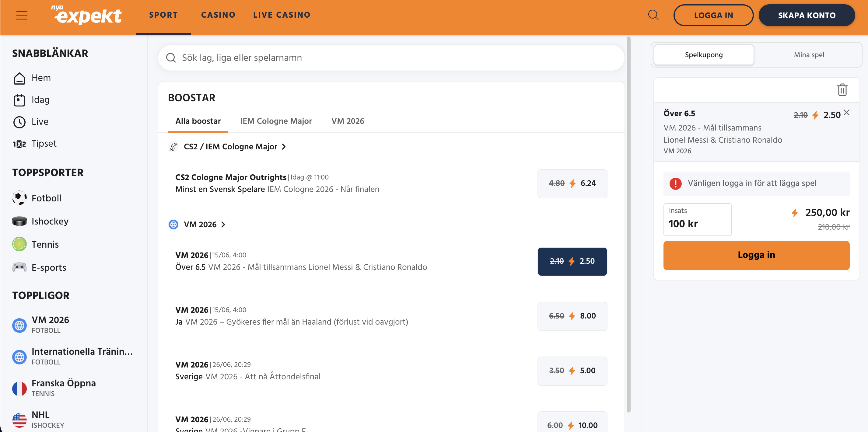868x432 pixels.
Task: Open the Ishockey sport link
Action: tap(50, 221)
